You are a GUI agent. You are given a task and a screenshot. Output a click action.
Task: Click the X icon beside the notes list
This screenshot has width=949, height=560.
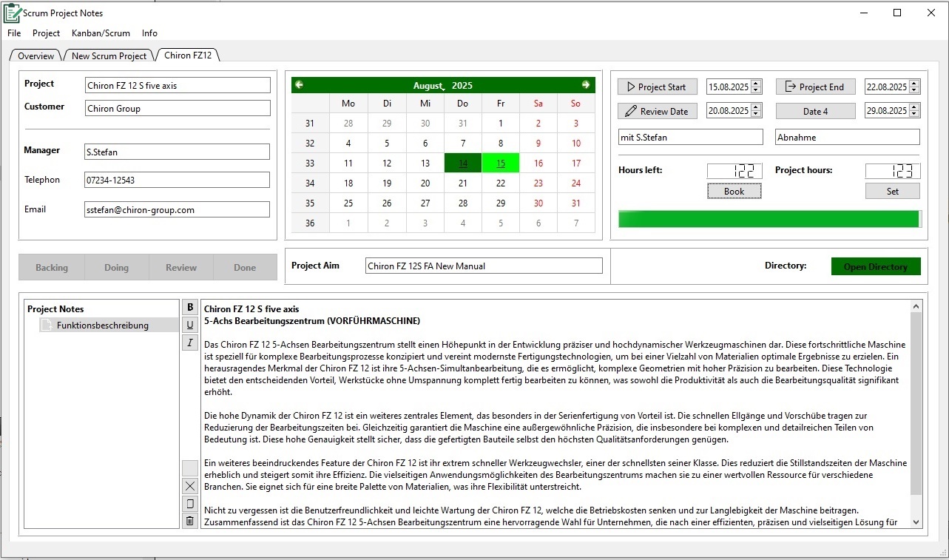(x=190, y=486)
